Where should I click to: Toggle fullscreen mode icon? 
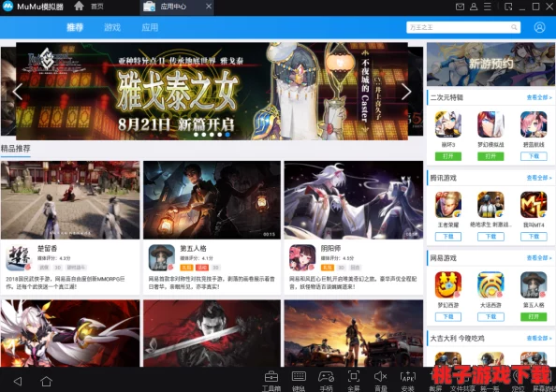[x=354, y=376]
